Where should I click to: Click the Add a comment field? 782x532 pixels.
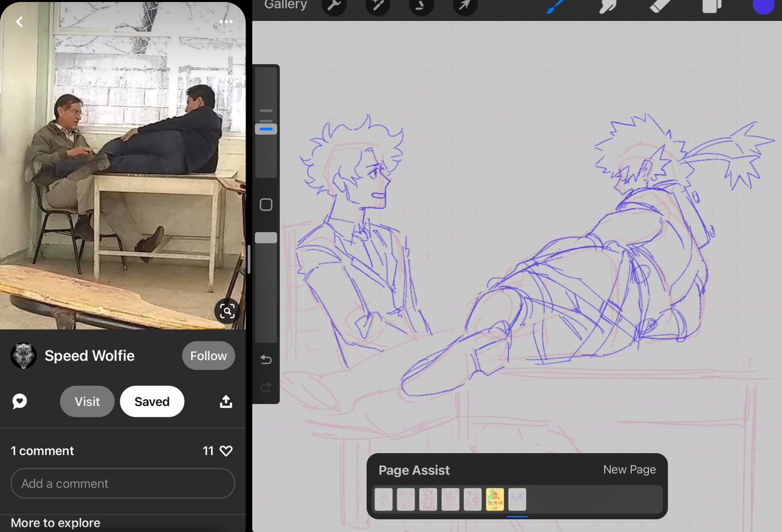coord(123,484)
